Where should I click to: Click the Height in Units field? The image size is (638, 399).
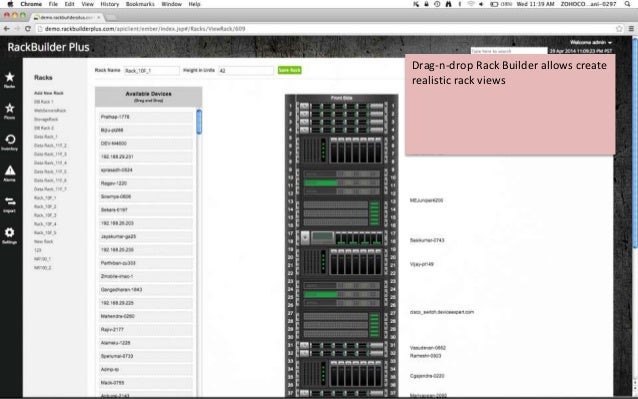click(x=246, y=71)
